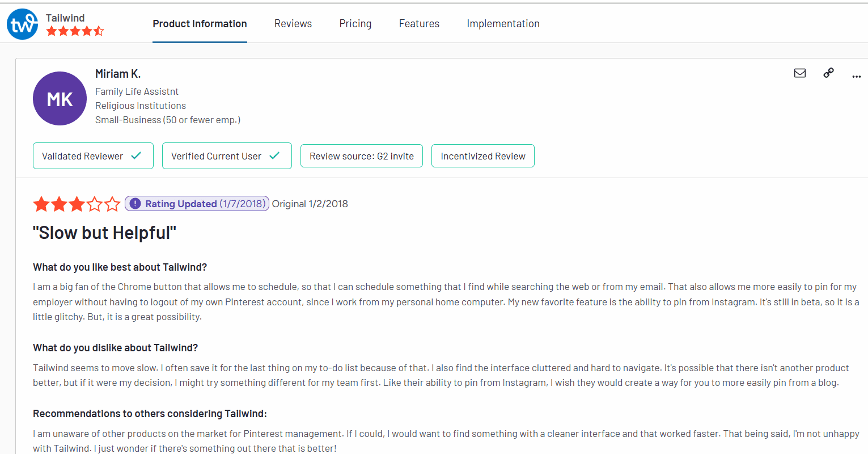Viewport: 868px width, 454px height.
Task: Open the "Slow but Helpful" review title
Action: pyautogui.click(x=104, y=233)
